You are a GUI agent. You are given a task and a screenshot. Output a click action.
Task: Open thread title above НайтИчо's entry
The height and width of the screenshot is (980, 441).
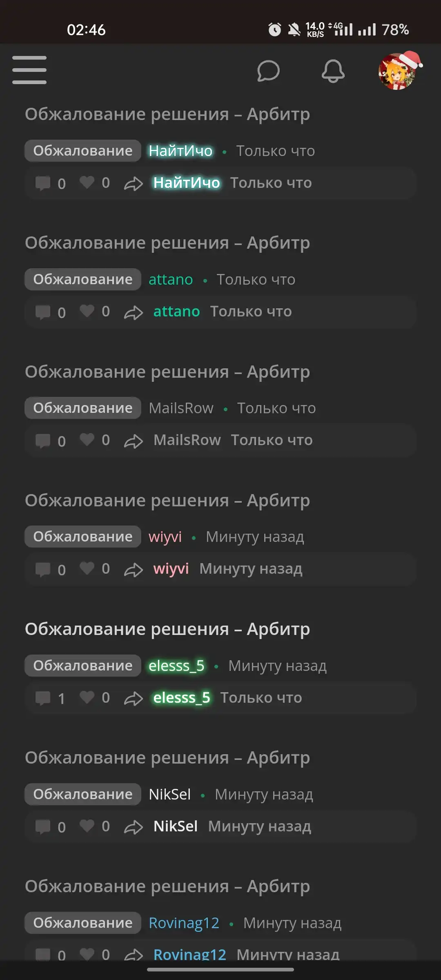[167, 114]
